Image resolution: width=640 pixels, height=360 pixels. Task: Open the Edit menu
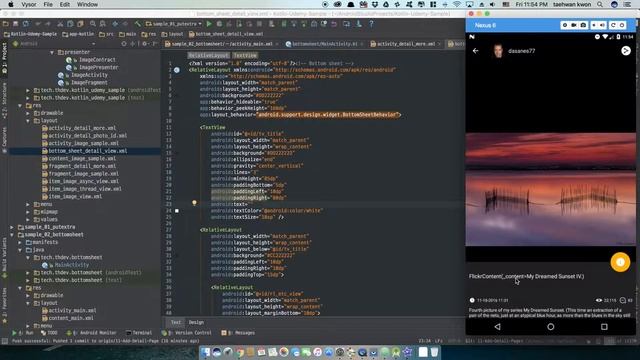(x=64, y=4)
